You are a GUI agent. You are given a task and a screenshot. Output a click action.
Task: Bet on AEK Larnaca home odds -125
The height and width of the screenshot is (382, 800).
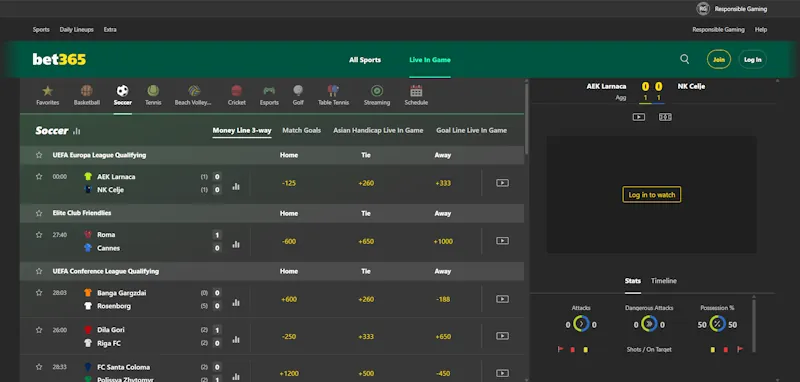coord(289,183)
